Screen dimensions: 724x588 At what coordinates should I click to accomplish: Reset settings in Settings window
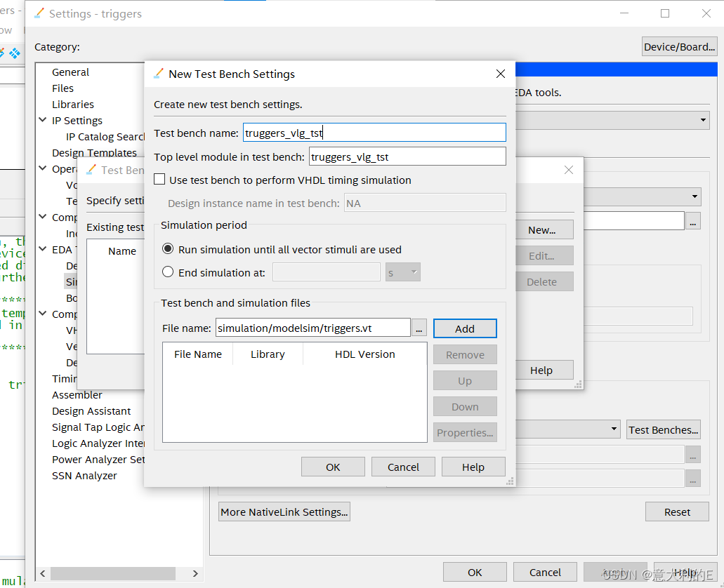tap(677, 512)
